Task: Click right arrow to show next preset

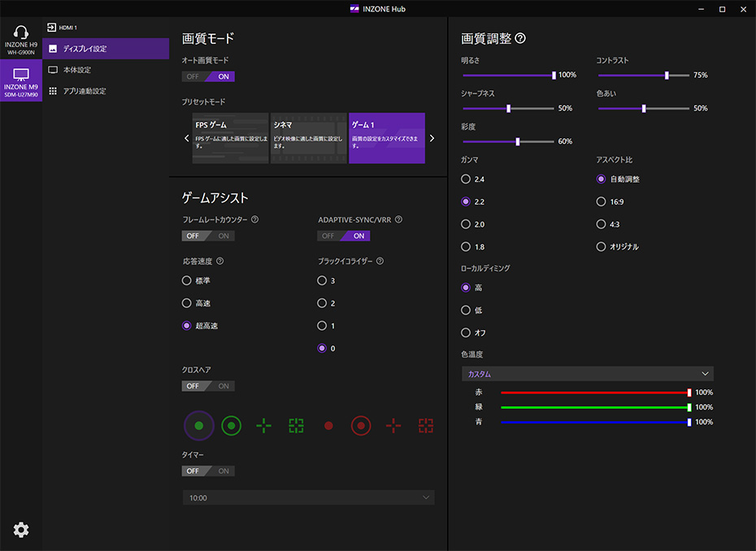Action: click(x=432, y=138)
